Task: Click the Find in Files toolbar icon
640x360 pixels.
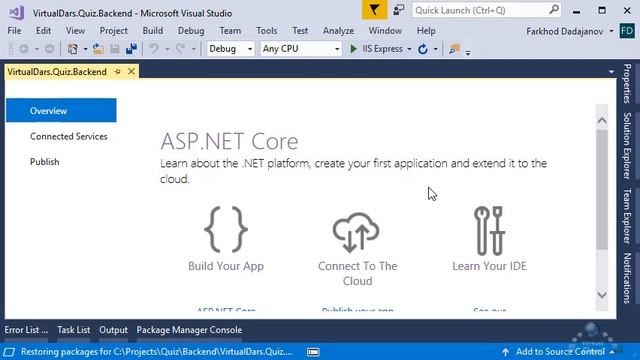Action: pos(454,49)
